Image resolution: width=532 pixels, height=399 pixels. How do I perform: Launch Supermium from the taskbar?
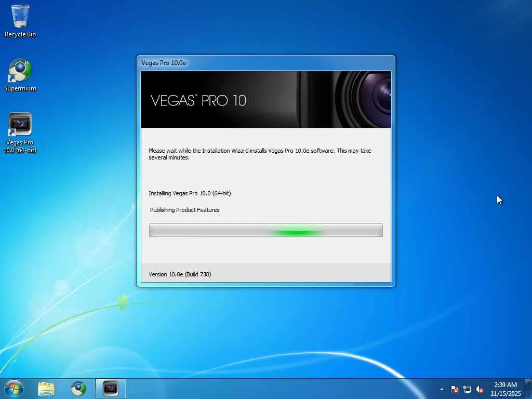point(78,389)
